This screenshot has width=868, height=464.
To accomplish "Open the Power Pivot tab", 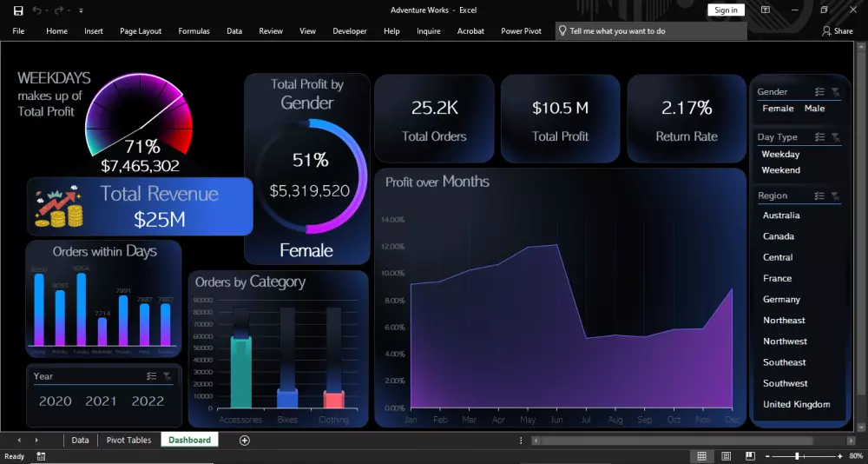I will point(521,31).
